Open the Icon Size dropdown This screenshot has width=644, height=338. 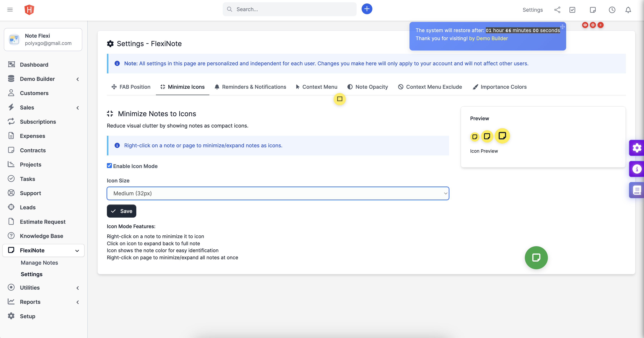click(278, 193)
